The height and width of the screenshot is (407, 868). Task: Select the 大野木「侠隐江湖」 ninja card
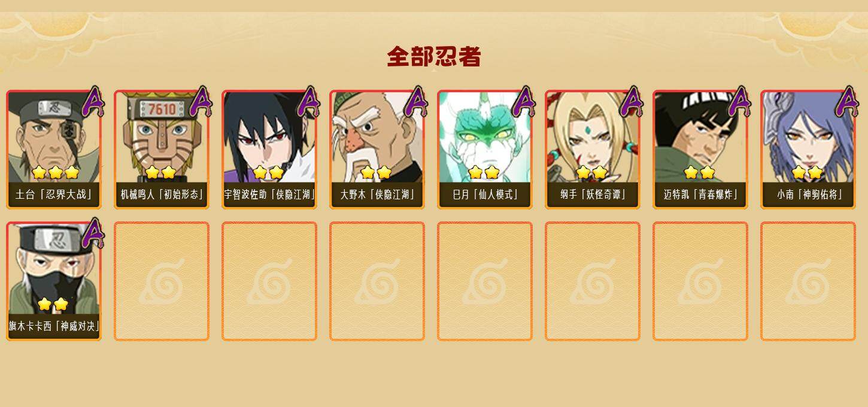pyautogui.click(x=377, y=150)
